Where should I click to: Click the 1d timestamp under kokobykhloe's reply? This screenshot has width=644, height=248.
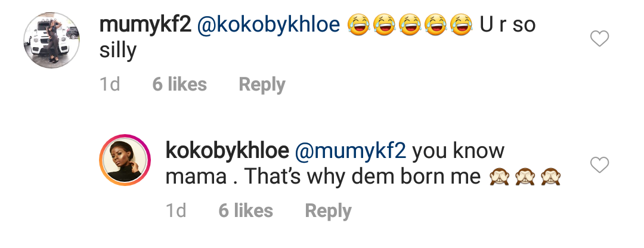coord(176,210)
